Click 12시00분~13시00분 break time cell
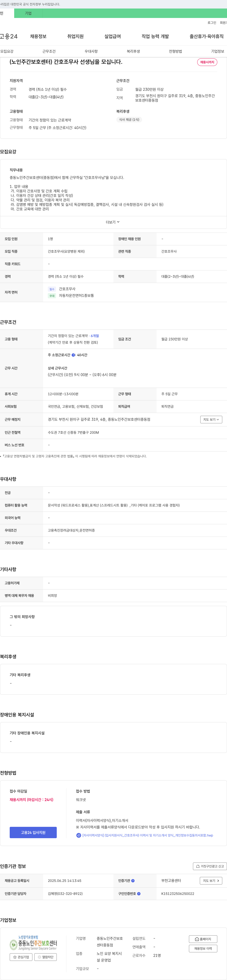Viewport: 227px width, 980px height. point(63,394)
